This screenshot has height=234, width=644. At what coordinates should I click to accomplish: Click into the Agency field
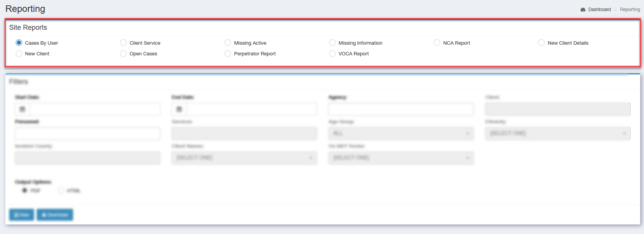coord(401,109)
